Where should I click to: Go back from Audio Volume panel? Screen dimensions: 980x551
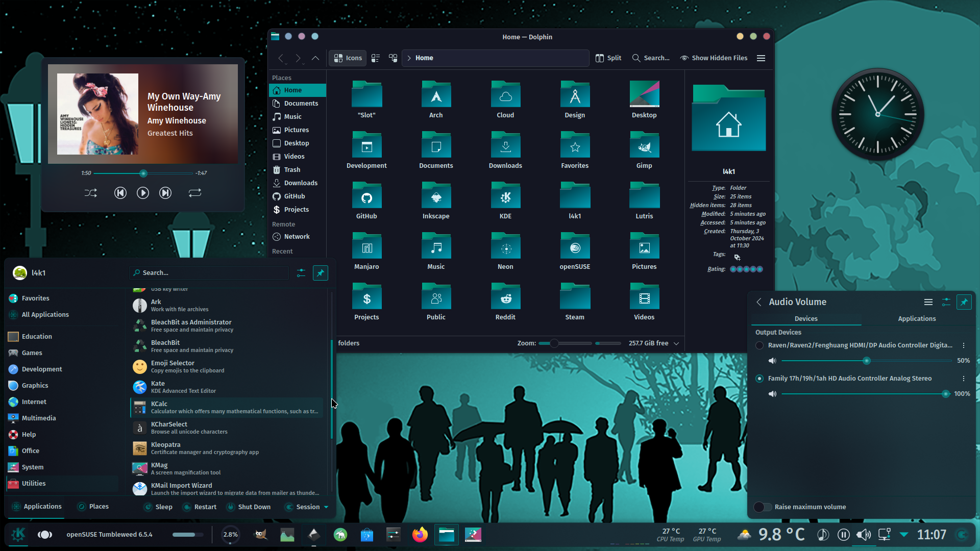(759, 302)
